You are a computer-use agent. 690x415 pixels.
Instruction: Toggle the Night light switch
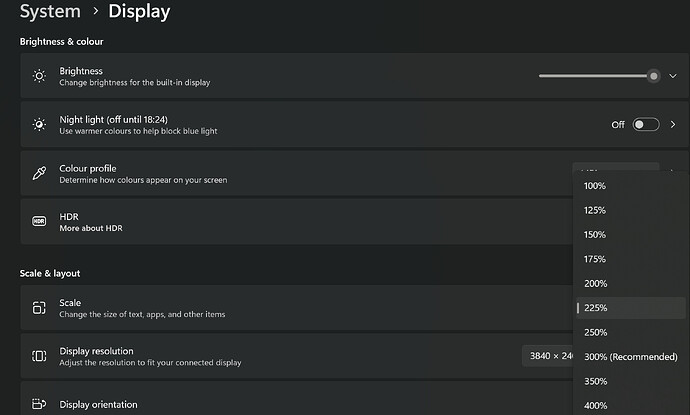pyautogui.click(x=646, y=125)
